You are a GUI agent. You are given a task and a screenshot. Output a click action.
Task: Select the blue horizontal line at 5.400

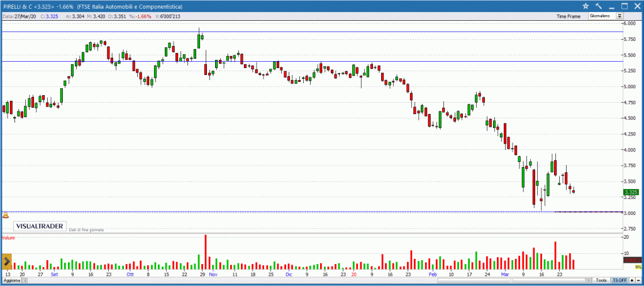pos(312,61)
